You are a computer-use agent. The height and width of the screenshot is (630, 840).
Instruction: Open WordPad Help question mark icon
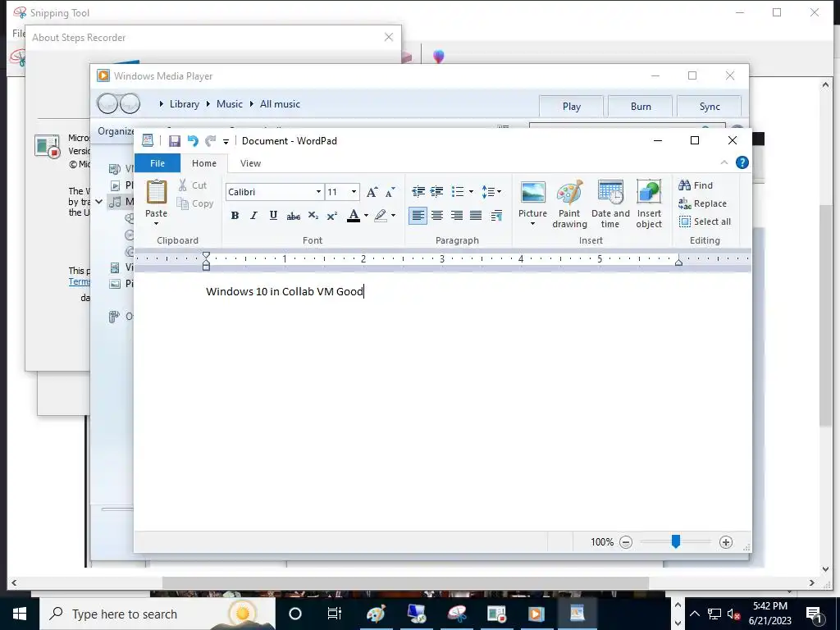742,162
